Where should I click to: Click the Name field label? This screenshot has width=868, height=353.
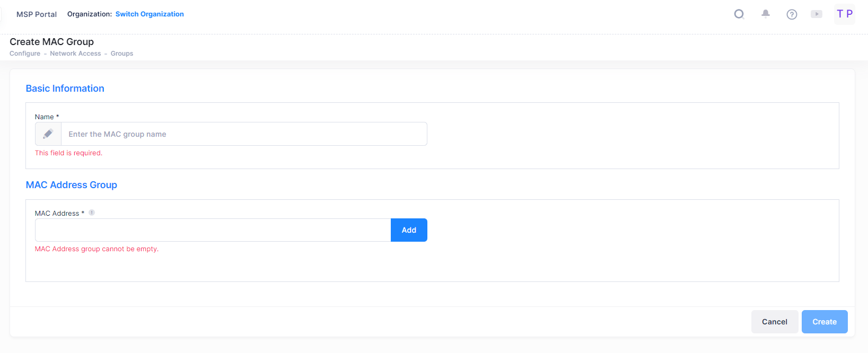coord(45,117)
